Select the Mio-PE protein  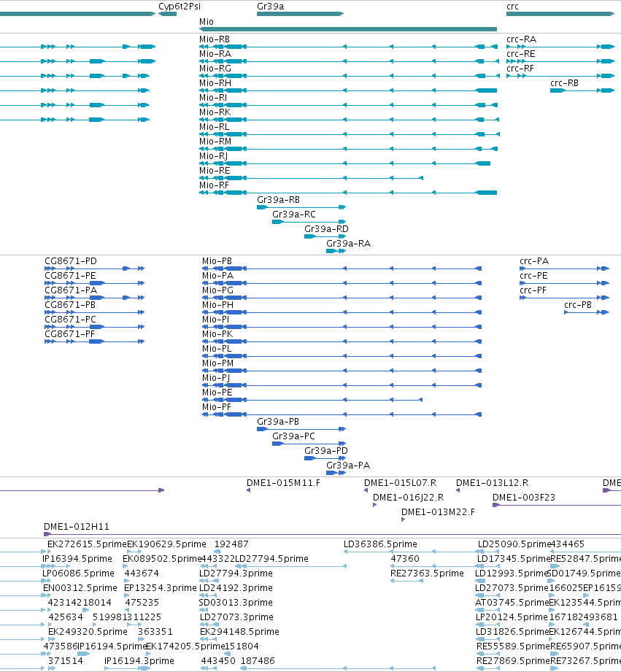pyautogui.click(x=217, y=392)
